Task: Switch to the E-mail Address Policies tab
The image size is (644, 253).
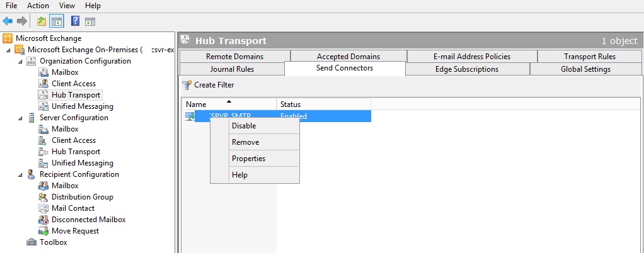Action: [472, 57]
